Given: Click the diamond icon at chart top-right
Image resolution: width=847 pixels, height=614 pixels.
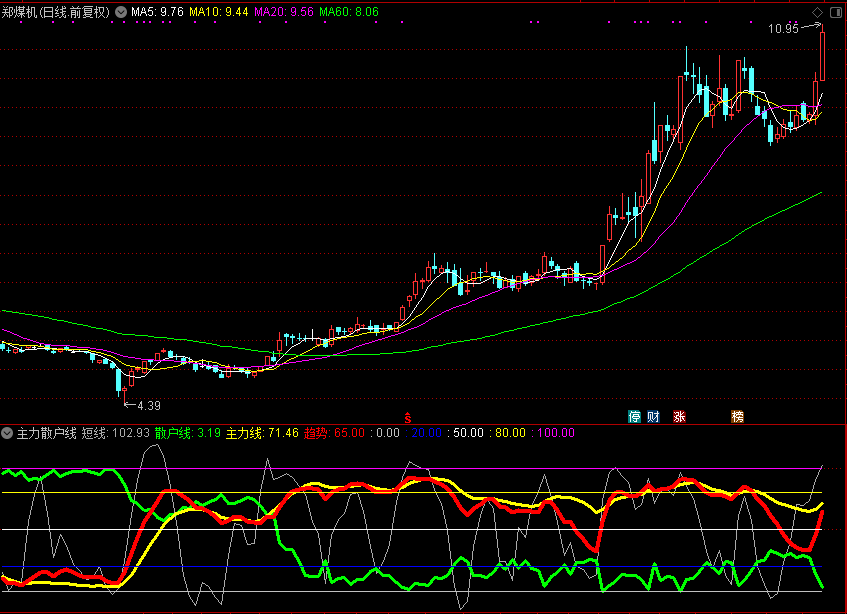Looking at the screenshot, I should (x=817, y=12).
